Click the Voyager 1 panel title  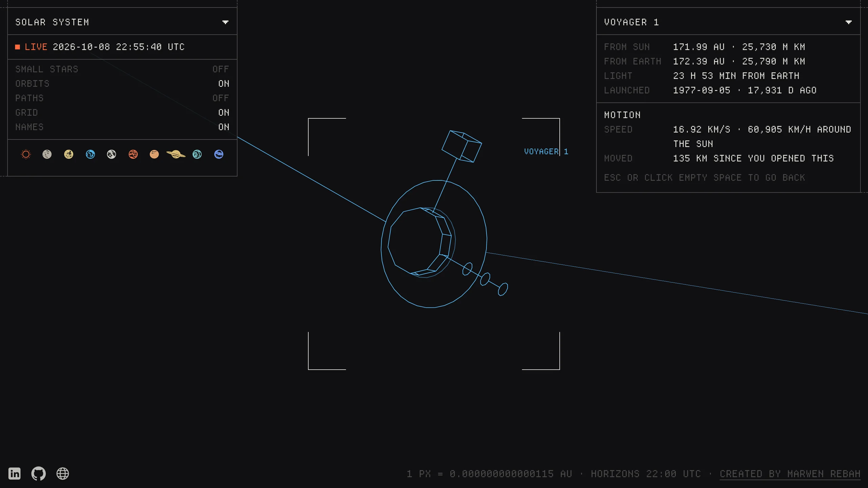pos(631,22)
